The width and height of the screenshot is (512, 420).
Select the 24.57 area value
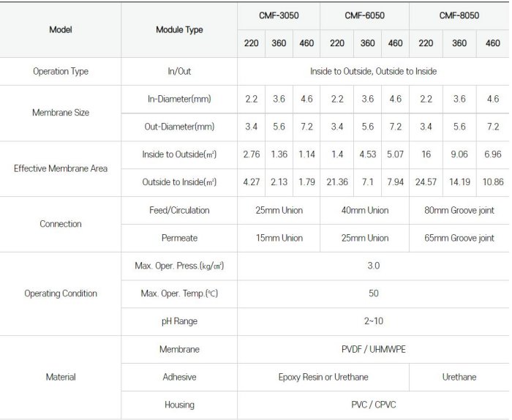[425, 182]
